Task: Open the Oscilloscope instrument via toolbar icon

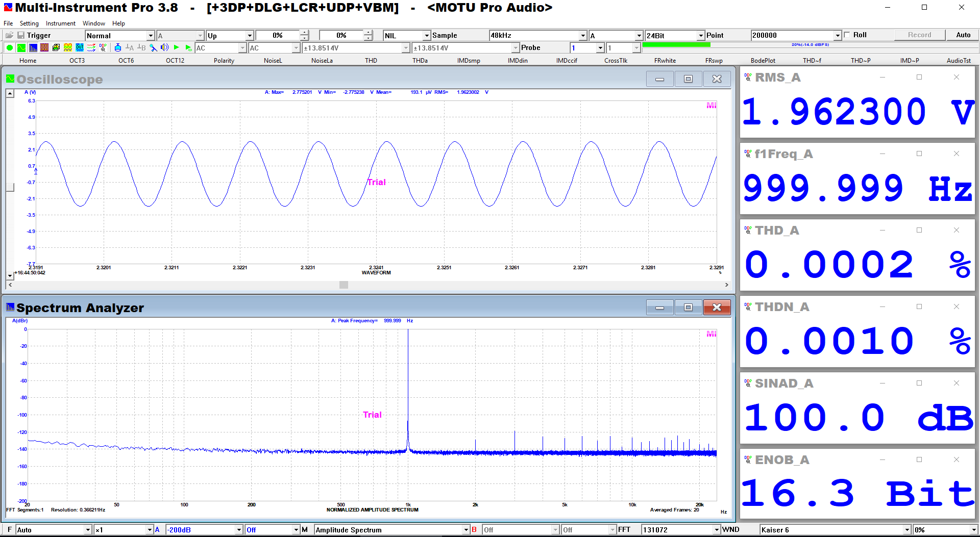Action: point(21,47)
